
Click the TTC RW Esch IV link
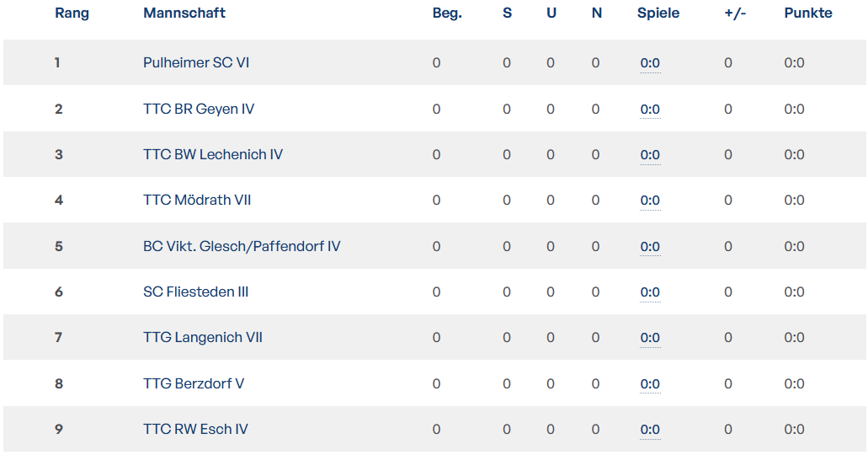195,429
